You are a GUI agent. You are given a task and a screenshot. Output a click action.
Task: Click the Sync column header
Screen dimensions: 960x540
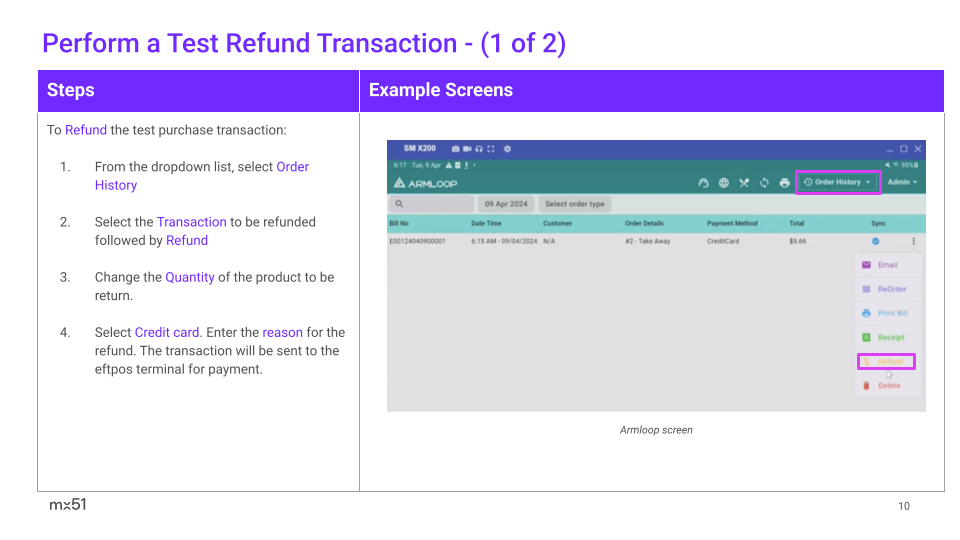879,223
